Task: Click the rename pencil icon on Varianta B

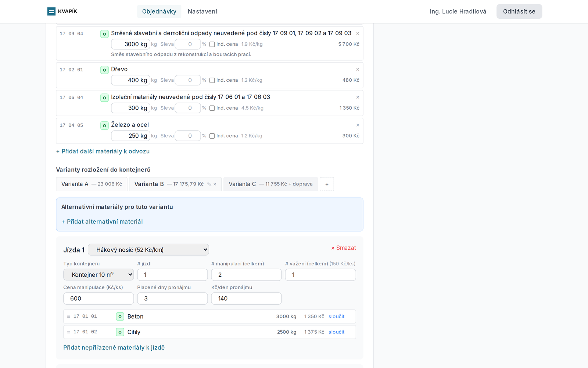Action: point(209,184)
